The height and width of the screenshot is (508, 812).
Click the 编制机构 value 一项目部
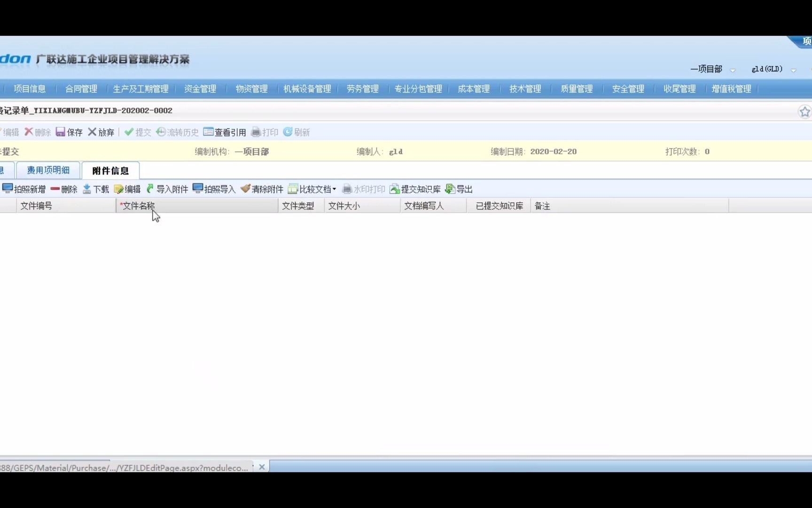tap(251, 151)
